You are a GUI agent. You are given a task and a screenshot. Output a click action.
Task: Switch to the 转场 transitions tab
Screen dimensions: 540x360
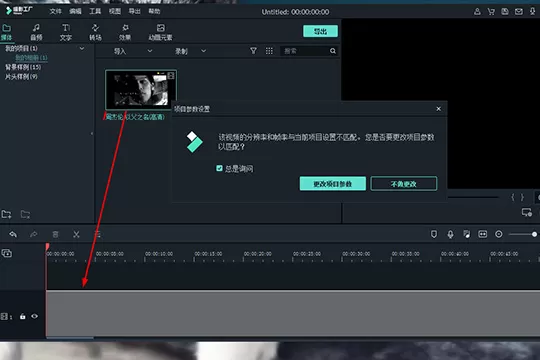(x=95, y=32)
